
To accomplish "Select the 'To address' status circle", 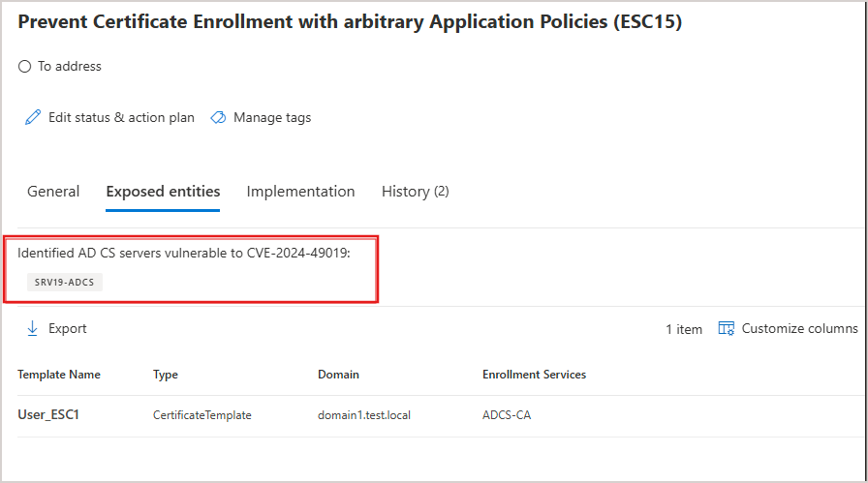I will click(24, 67).
